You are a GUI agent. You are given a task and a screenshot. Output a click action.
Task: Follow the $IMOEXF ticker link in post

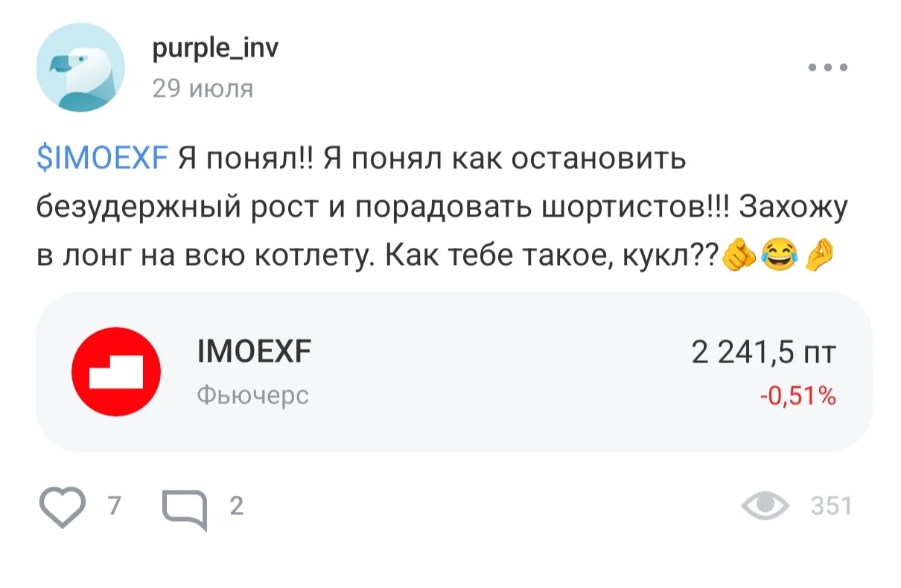(x=103, y=159)
